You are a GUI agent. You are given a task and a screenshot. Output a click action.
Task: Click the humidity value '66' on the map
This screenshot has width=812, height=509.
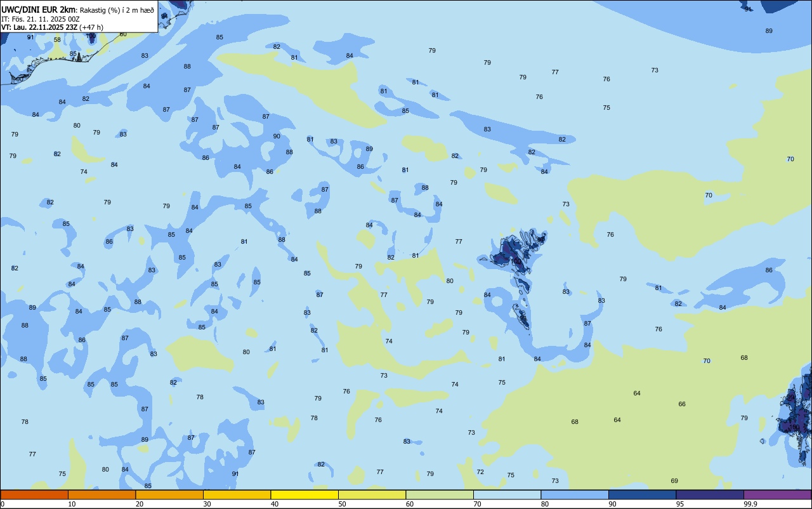click(x=682, y=404)
